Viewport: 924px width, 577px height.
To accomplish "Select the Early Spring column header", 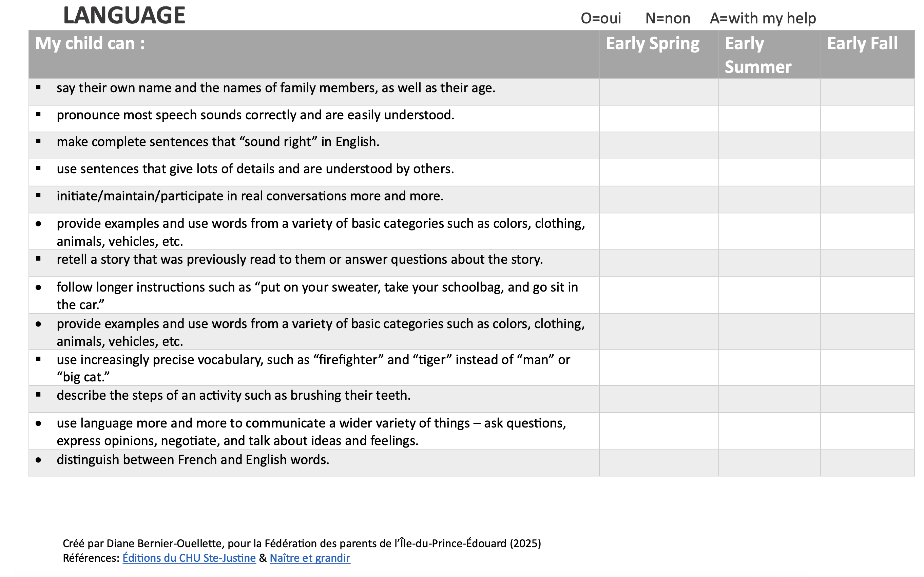I will [653, 43].
